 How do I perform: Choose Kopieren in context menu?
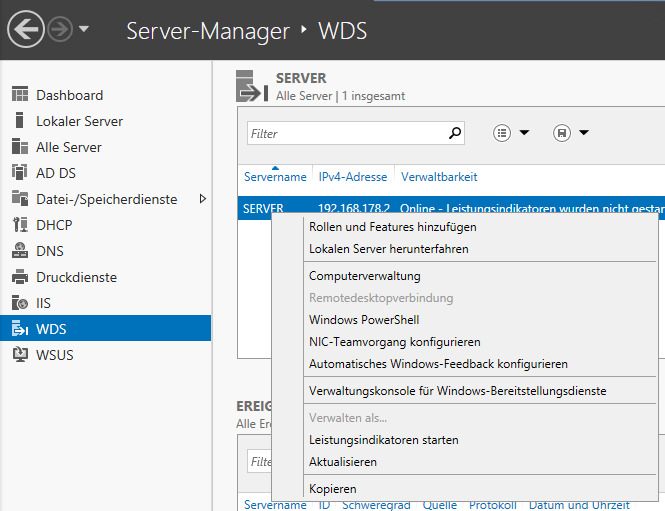click(332, 489)
